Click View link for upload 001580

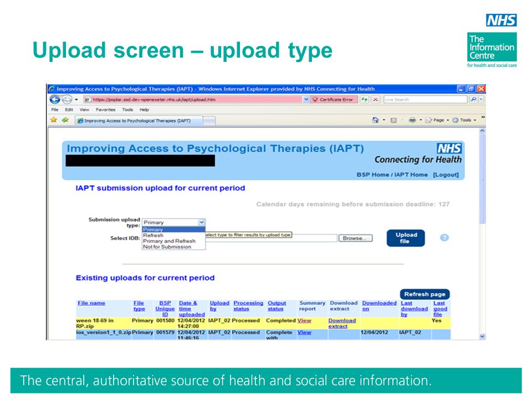tap(304, 320)
